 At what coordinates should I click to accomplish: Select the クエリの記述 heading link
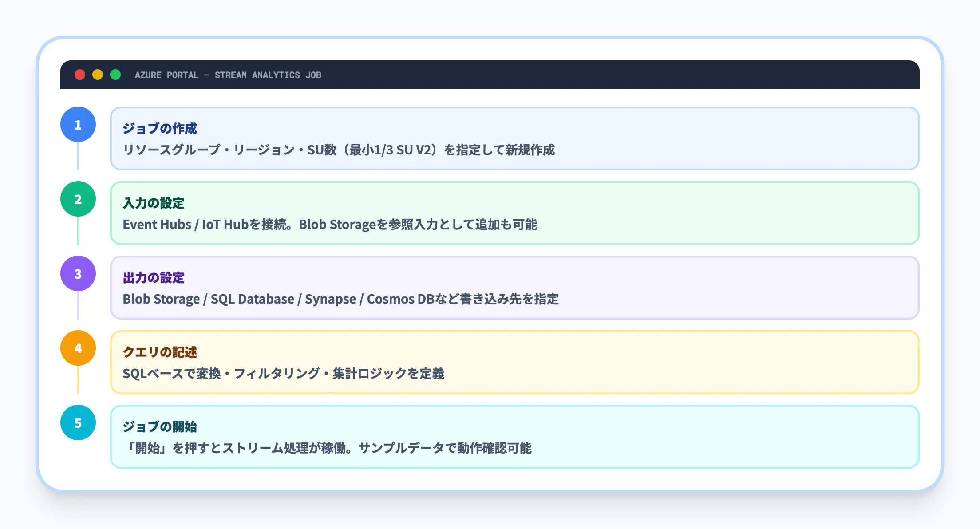(161, 352)
